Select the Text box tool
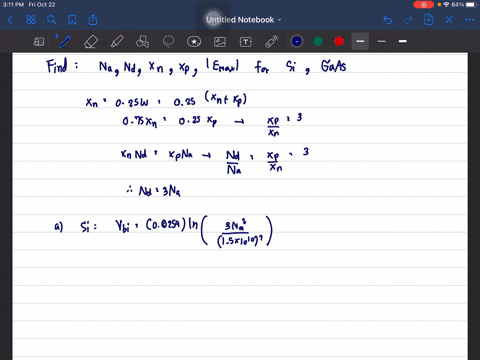Screen dimensions: 480x360 point(246,42)
